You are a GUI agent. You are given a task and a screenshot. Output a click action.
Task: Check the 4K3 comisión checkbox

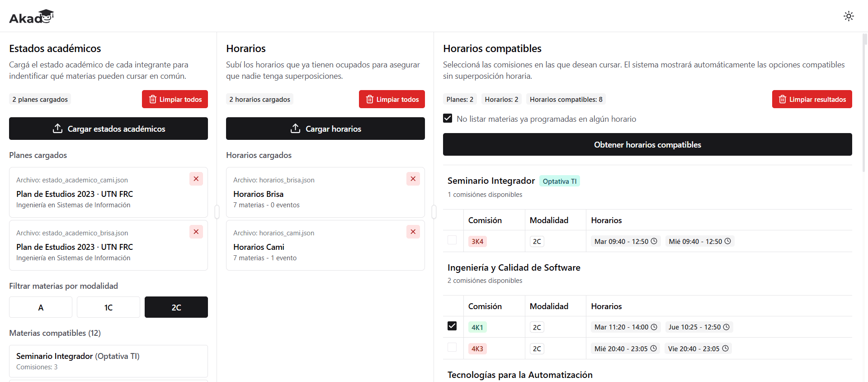[452, 347]
